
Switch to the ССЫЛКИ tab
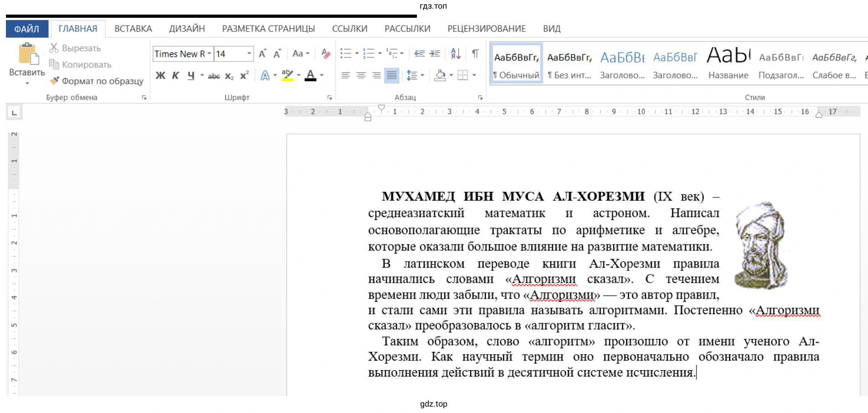click(x=350, y=29)
